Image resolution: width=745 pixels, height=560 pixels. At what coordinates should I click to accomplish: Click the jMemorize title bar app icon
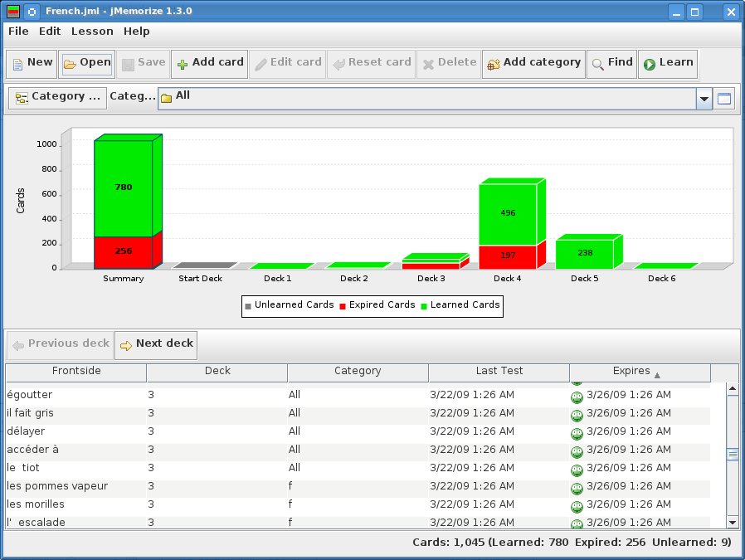13,12
